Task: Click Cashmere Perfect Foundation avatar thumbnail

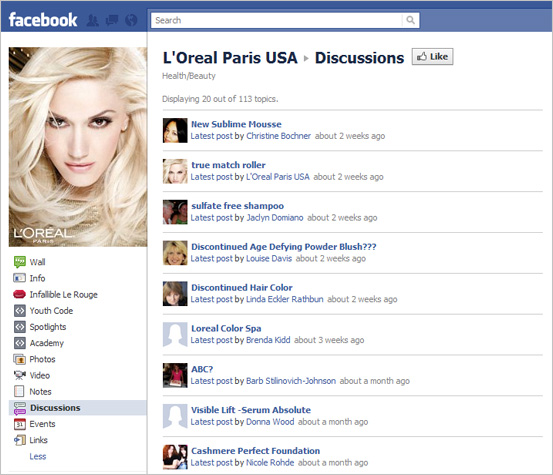Action: (x=175, y=457)
